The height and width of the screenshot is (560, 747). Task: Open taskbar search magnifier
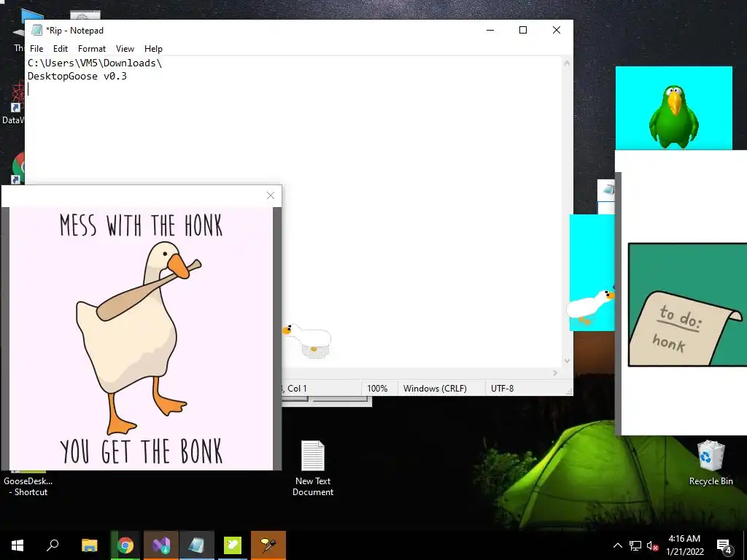tap(53, 545)
